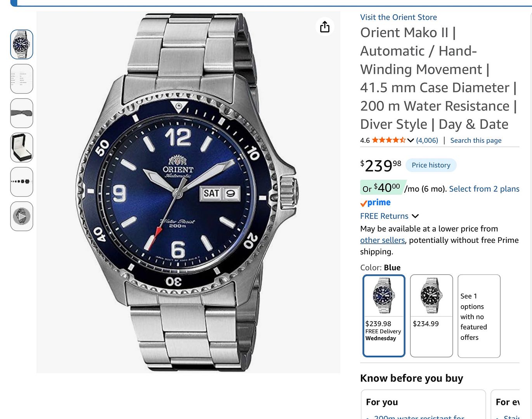This screenshot has height=419, width=532.
Task: Click the prime logo badge
Action: pos(375,203)
